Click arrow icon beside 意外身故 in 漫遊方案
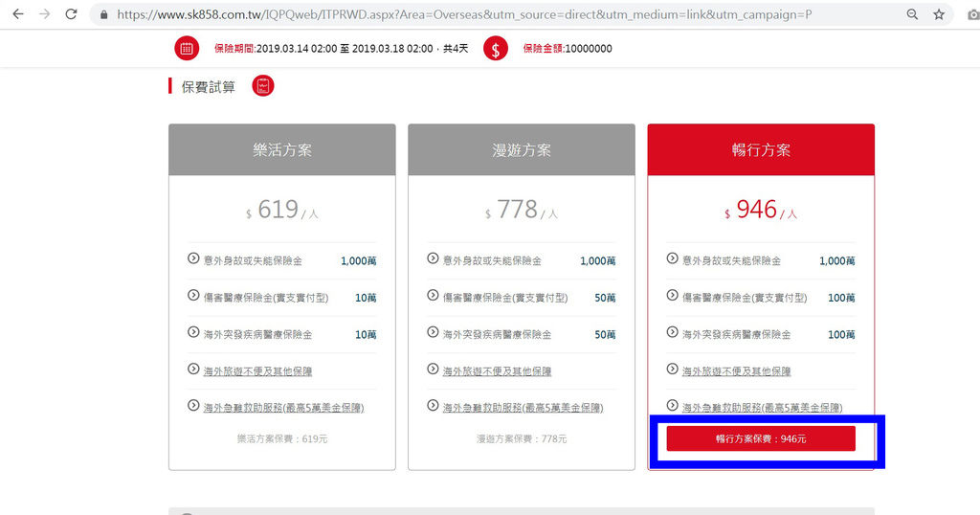 (x=433, y=258)
